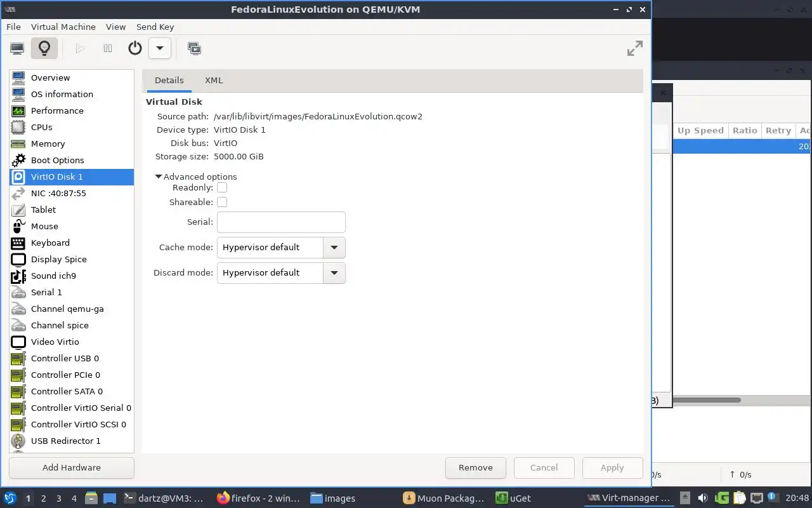Pause the virtual machine
The width and height of the screenshot is (812, 508).
[x=108, y=48]
